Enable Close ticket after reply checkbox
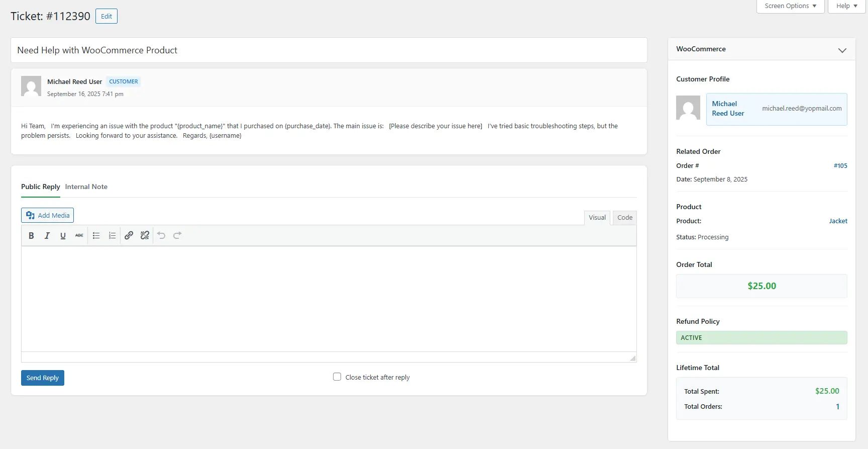The height and width of the screenshot is (449, 868). tap(337, 377)
